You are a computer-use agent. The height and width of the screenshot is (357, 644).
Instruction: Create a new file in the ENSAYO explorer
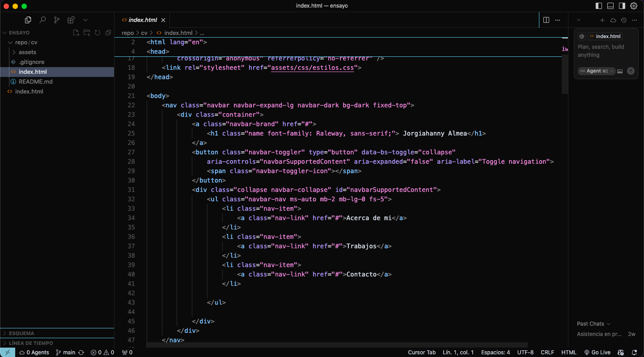click(x=76, y=33)
